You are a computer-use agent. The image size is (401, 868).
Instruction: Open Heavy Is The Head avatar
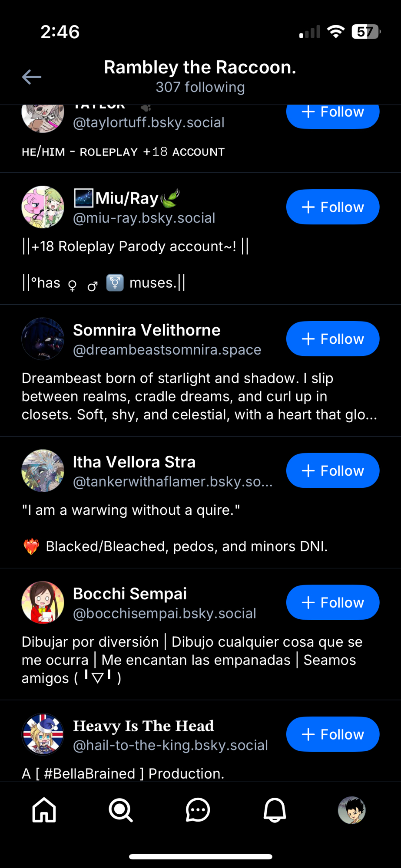point(43,734)
